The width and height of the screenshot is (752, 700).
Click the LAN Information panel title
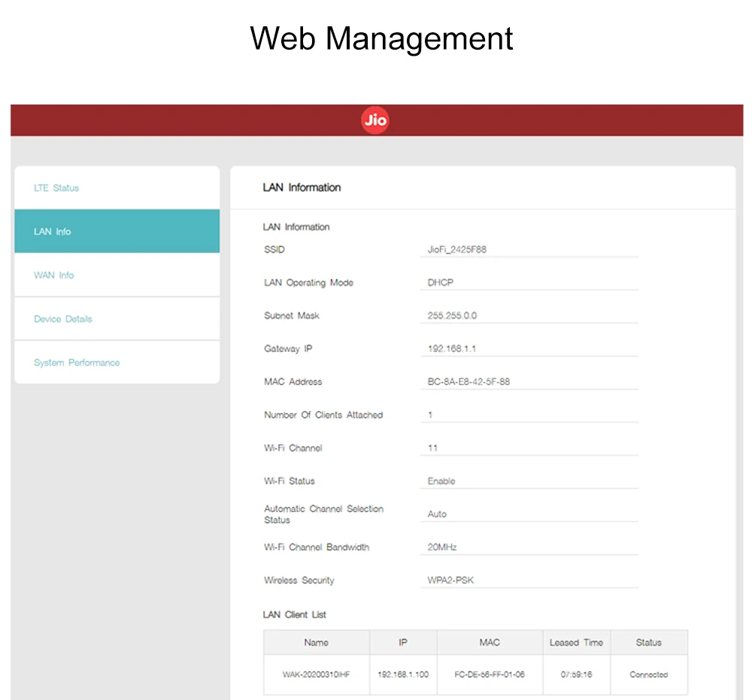click(302, 187)
